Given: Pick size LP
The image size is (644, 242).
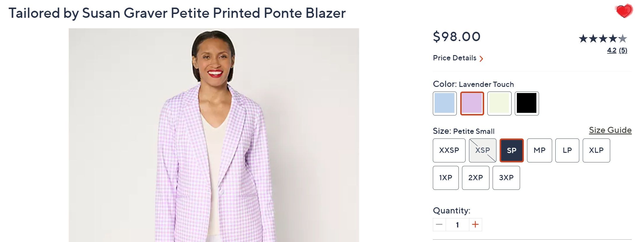Looking at the screenshot, I should [567, 150].
